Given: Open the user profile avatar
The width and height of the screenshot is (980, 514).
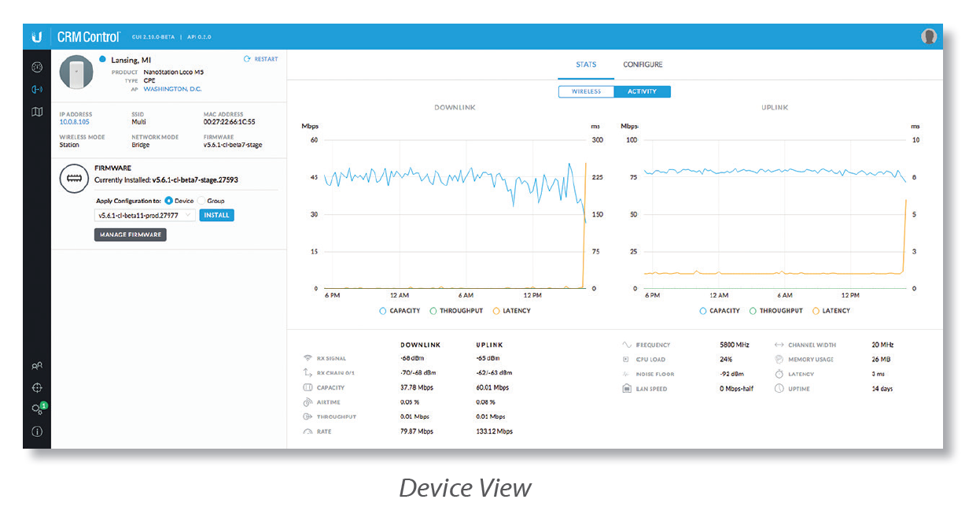Looking at the screenshot, I should click(929, 37).
